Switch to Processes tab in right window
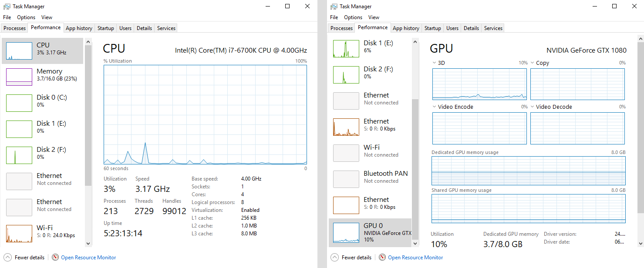Screen dimensions: 644x268 342,28
